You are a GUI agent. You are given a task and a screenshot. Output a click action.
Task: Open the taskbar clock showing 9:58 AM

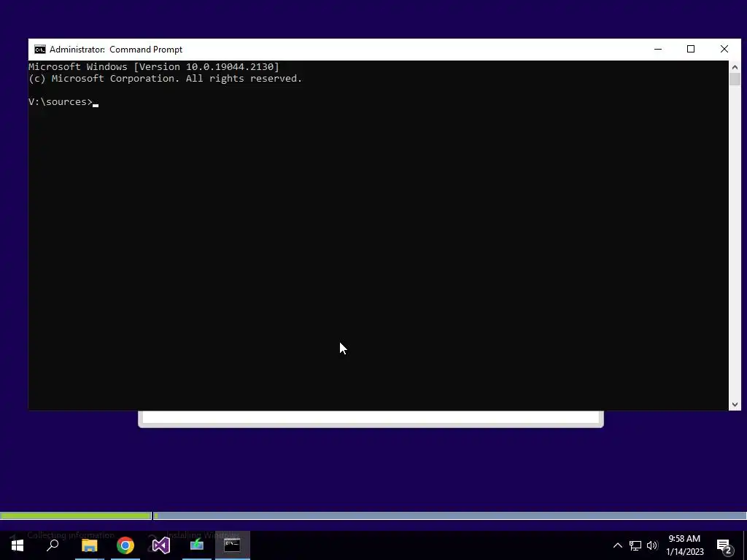click(684, 545)
